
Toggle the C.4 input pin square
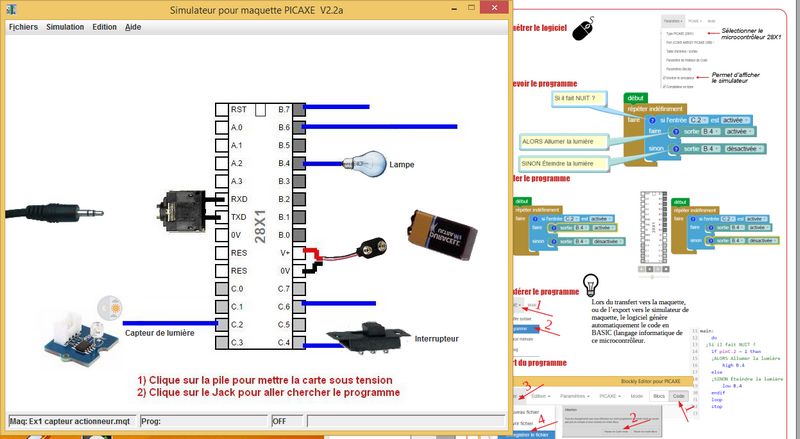tap(298, 344)
